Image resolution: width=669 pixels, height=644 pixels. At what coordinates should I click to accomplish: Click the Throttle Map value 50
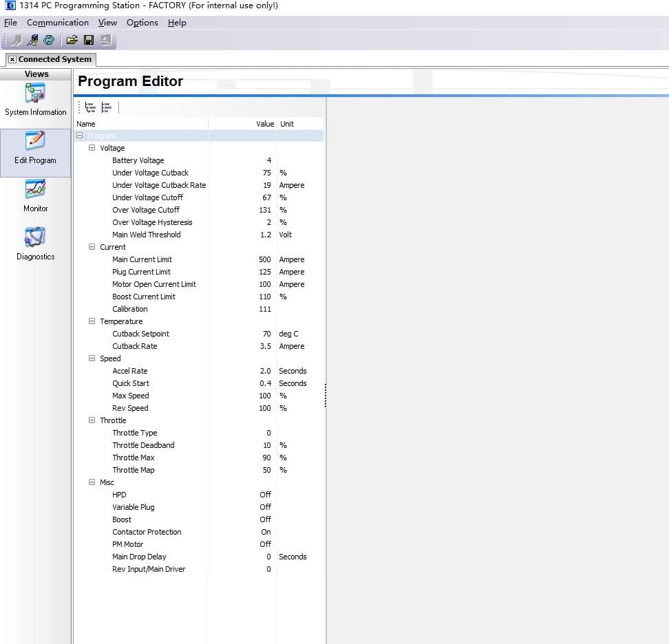266,470
